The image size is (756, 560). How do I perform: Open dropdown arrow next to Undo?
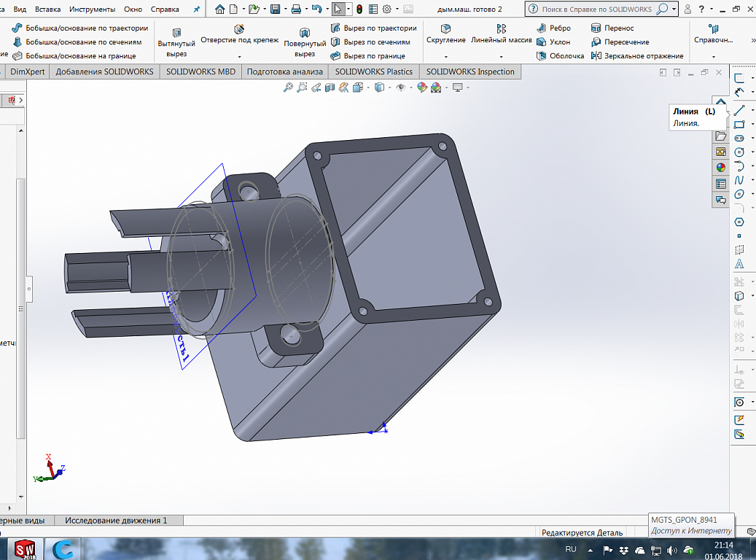point(327,9)
